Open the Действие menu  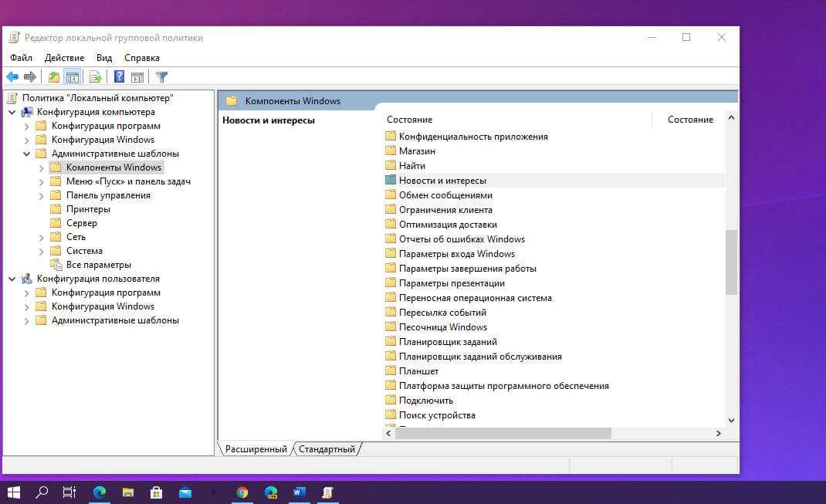click(64, 58)
